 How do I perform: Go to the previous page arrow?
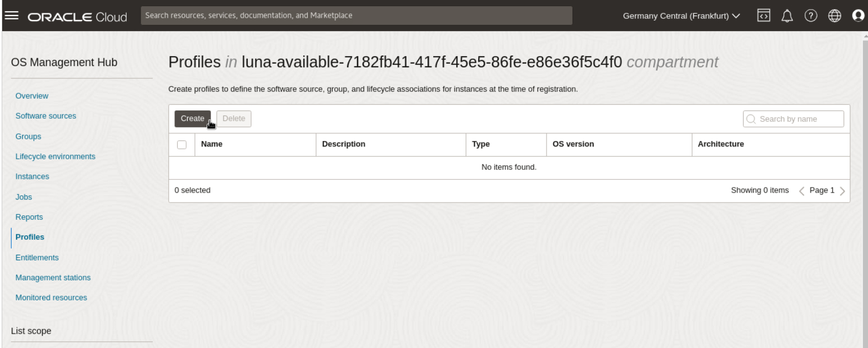tap(801, 191)
